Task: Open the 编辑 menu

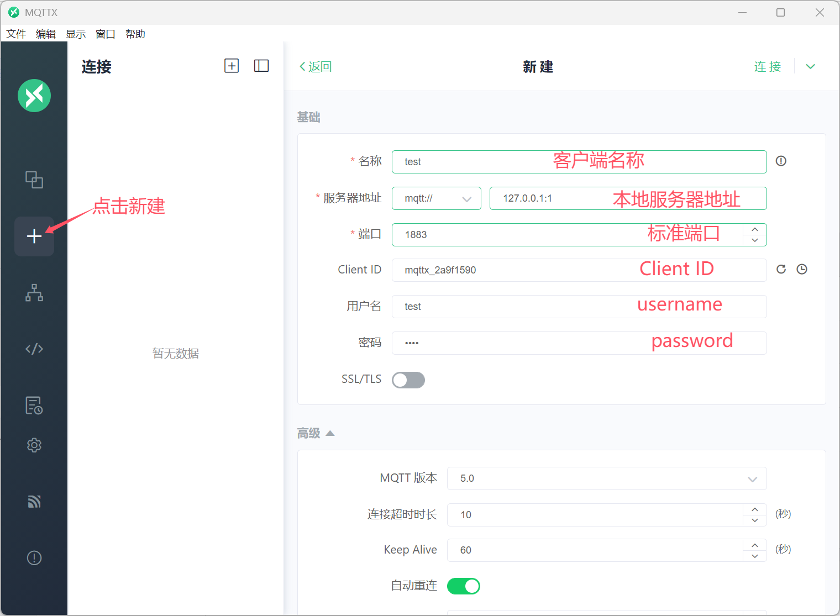Action: click(46, 34)
